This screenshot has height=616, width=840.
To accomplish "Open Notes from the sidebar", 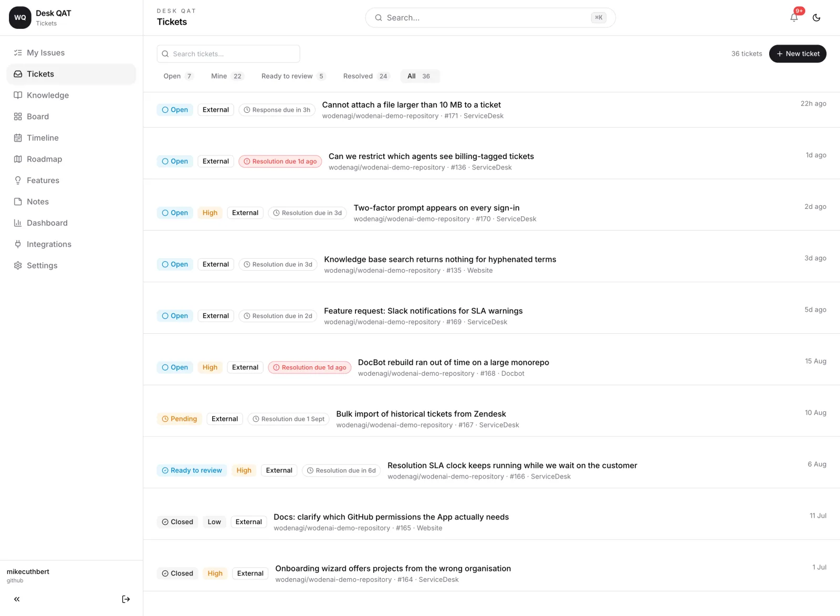I will tap(71, 202).
